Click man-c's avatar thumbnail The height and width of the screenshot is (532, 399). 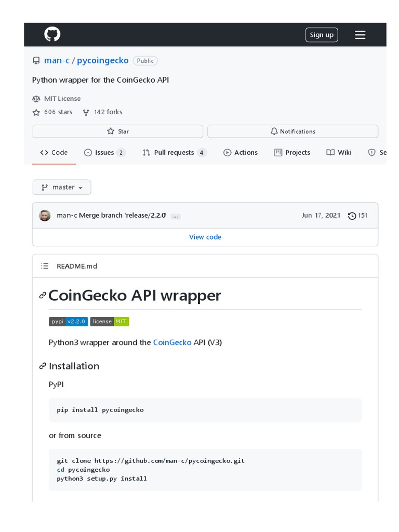click(45, 216)
